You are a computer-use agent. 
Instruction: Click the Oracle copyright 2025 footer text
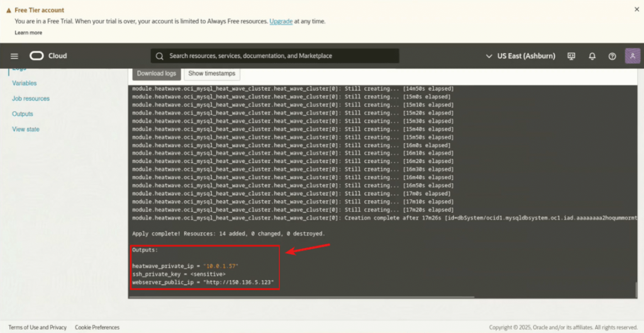pyautogui.click(x=563, y=327)
